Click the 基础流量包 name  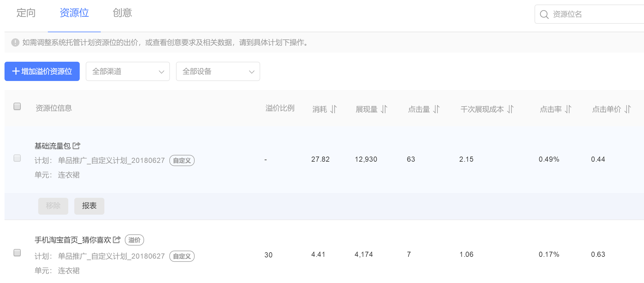53,146
